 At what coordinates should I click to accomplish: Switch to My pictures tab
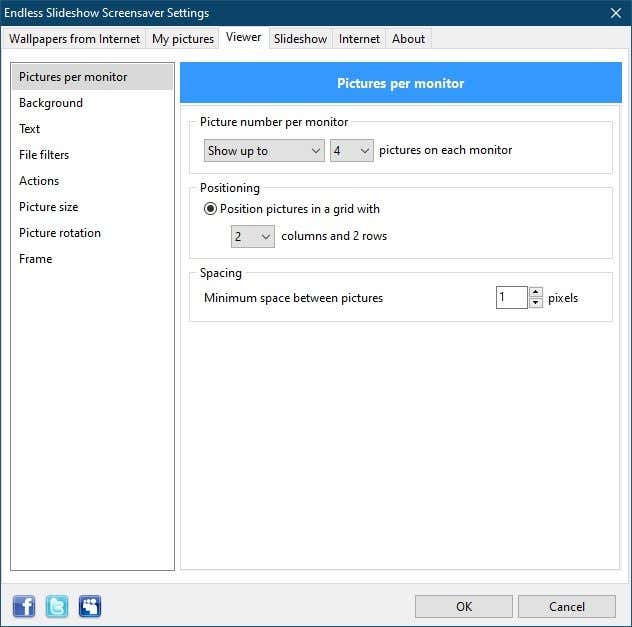[x=183, y=39]
